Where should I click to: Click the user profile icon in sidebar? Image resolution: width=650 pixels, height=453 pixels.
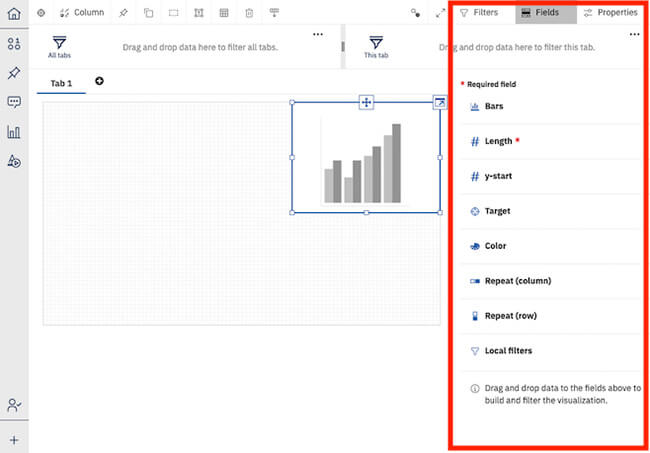[14, 405]
